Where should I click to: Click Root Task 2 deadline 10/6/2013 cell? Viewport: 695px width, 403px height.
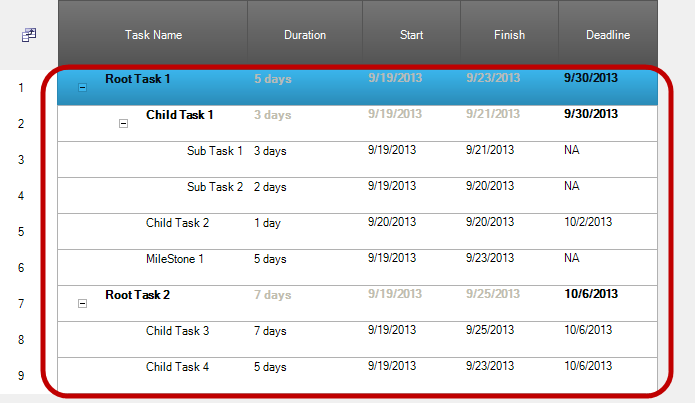(x=591, y=294)
